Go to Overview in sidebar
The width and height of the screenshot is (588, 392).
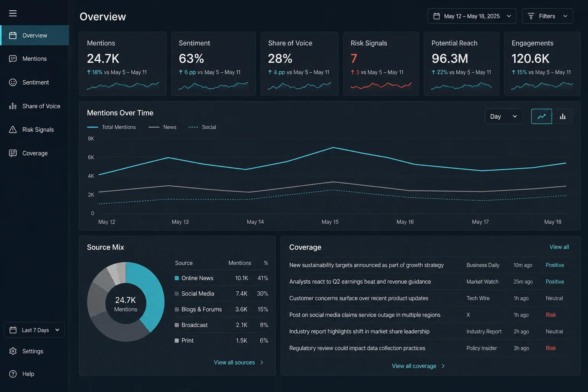(x=34, y=35)
